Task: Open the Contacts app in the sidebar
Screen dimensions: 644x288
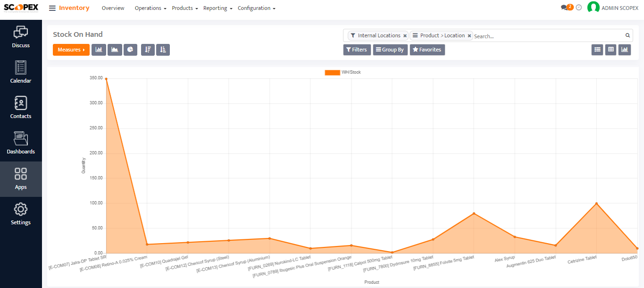Action: pos(21,108)
